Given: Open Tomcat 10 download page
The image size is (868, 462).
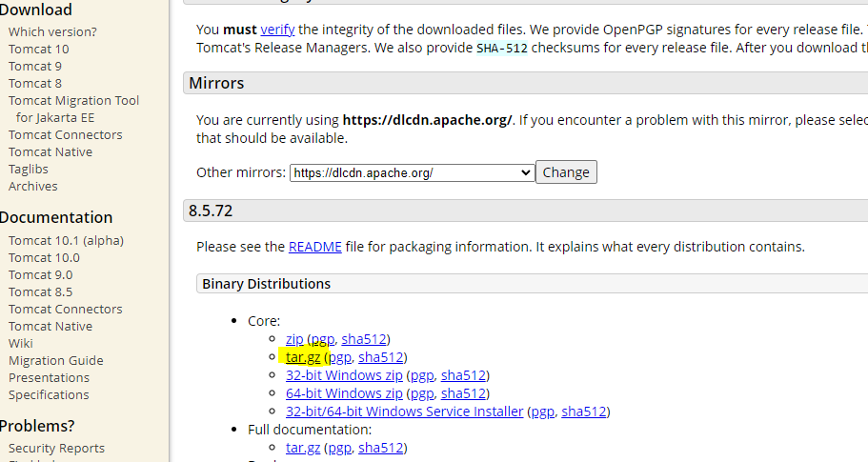Looking at the screenshot, I should pos(39,50).
